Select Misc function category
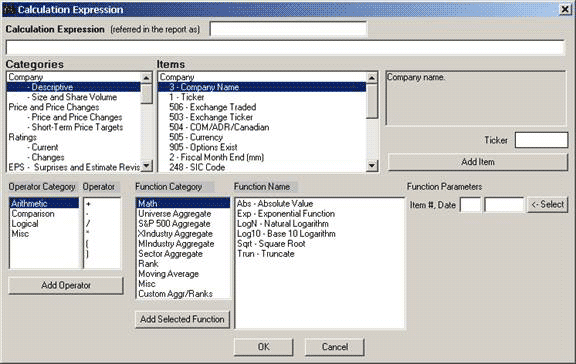 [183, 284]
